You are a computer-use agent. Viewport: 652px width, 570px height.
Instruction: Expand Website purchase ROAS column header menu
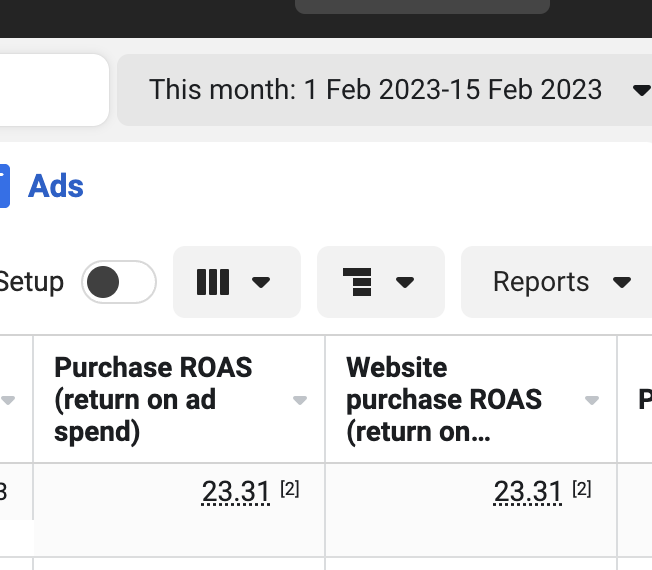pos(592,400)
